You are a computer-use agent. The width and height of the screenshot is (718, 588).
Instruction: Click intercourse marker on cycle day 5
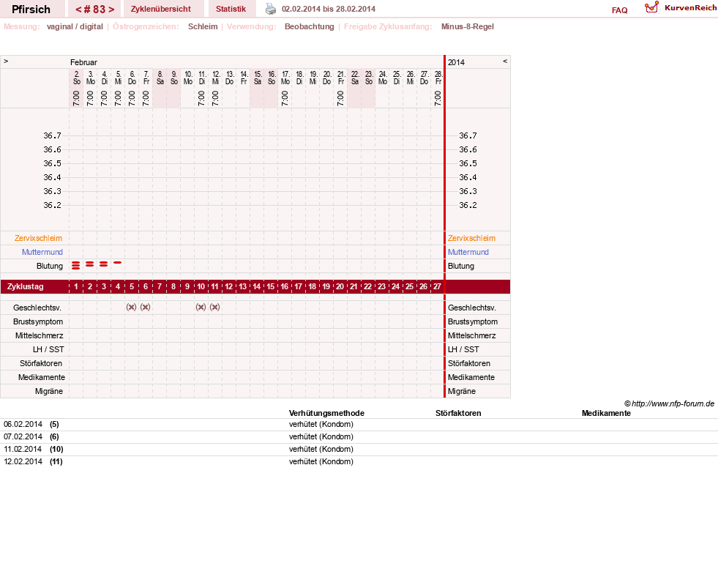click(132, 307)
